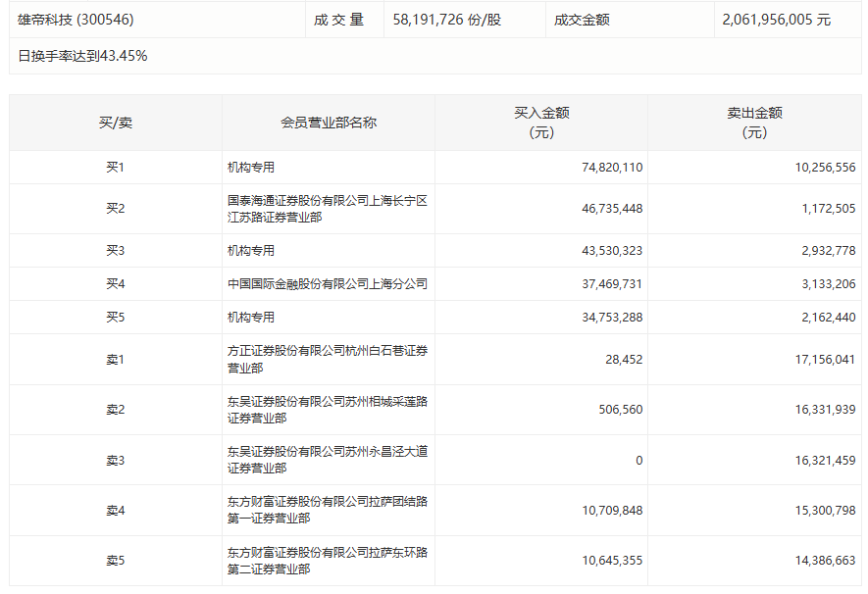
Task: Click buy amount 28,452
Action: [624, 360]
